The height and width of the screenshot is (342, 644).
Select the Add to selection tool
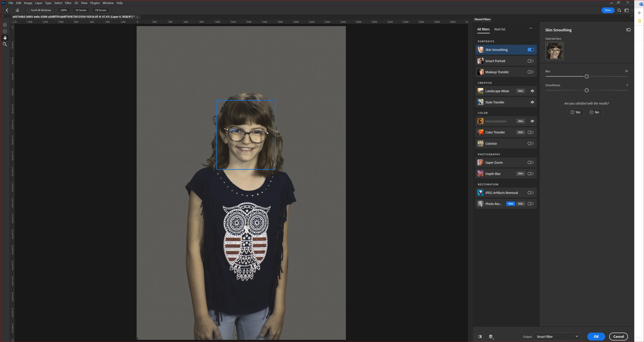5,25
